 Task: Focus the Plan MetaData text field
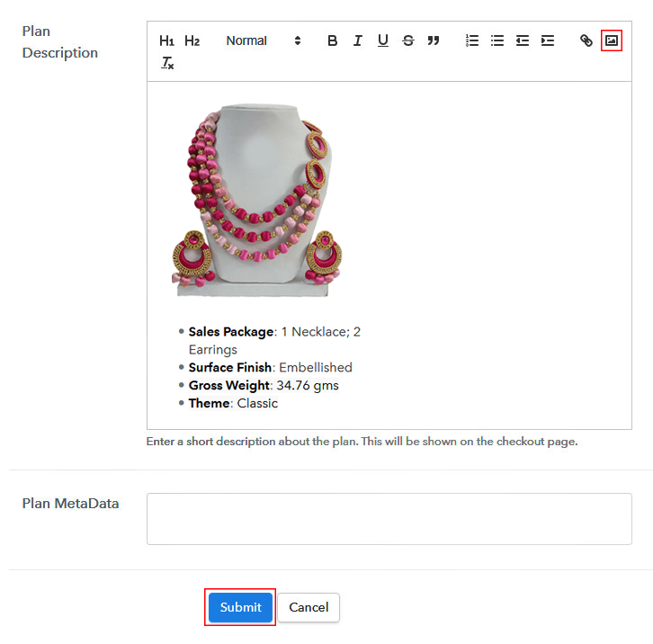(389, 519)
